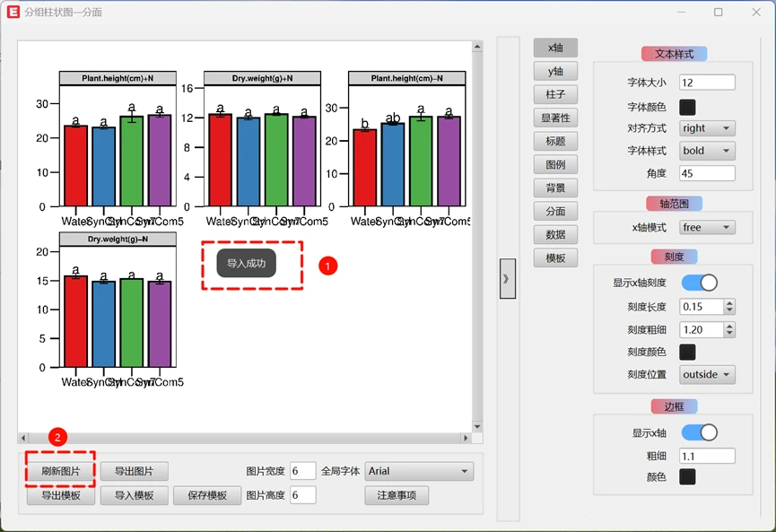
Task: Click the 保存模板 button
Action: (x=207, y=495)
